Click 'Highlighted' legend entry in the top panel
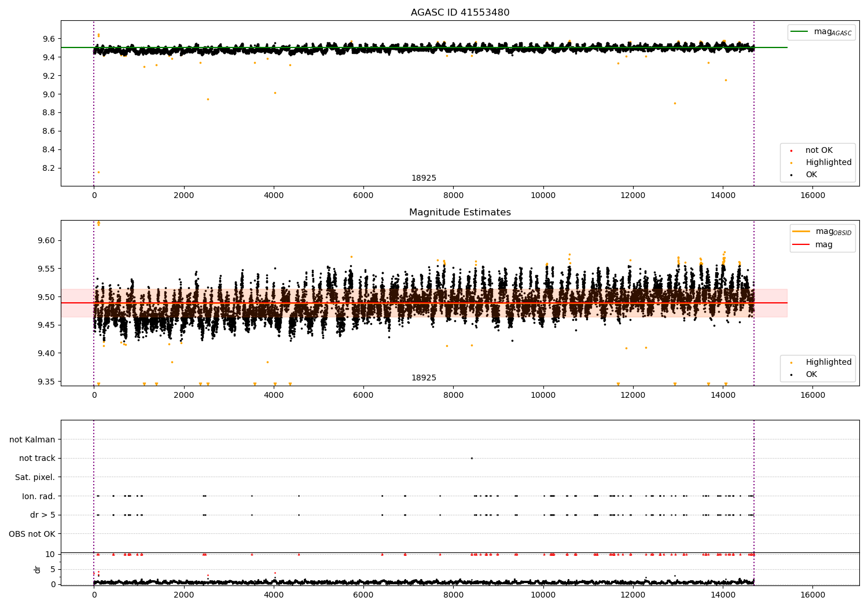Image resolution: width=868 pixels, height=608 pixels. point(829,163)
